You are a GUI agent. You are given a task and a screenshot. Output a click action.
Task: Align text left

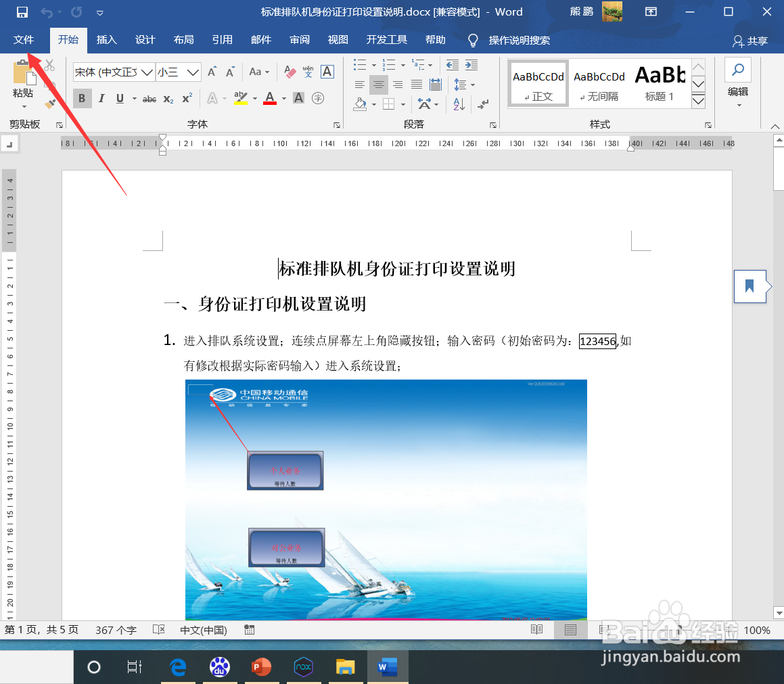point(360,85)
